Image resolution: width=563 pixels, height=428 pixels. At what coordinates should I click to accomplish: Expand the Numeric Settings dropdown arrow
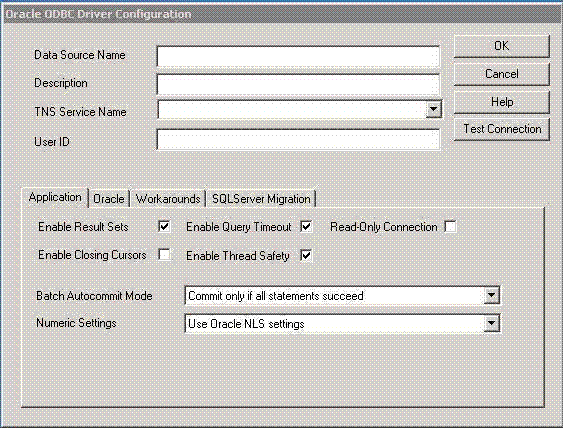point(492,323)
